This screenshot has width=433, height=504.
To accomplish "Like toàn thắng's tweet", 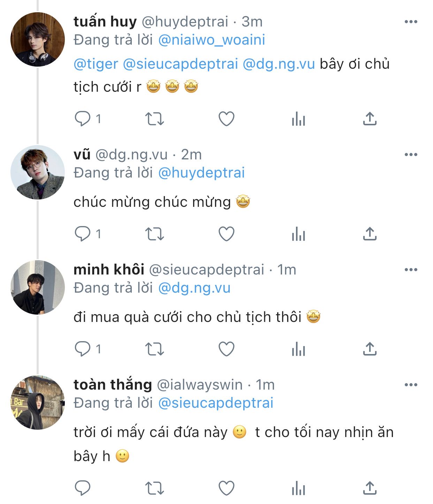I will pyautogui.click(x=226, y=488).
